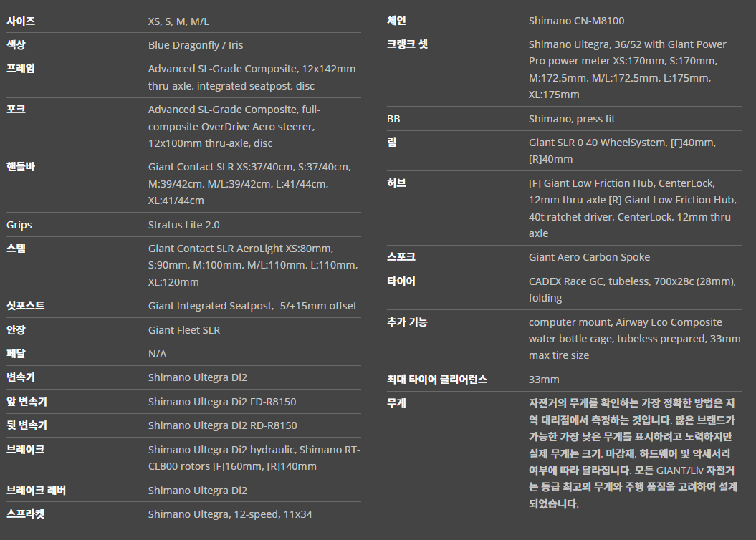Image resolution: width=756 pixels, height=540 pixels.
Task: Click the 스프라켓 label
Action: pyautogui.click(x=26, y=514)
